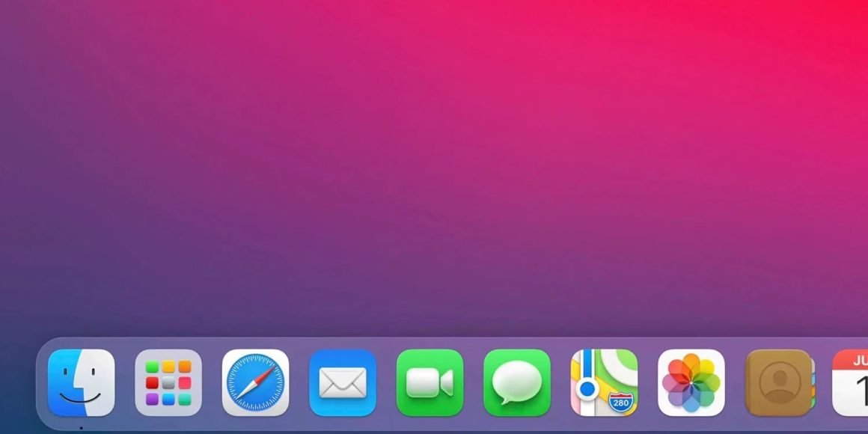Start a video chat with the green camera icon

430,384
